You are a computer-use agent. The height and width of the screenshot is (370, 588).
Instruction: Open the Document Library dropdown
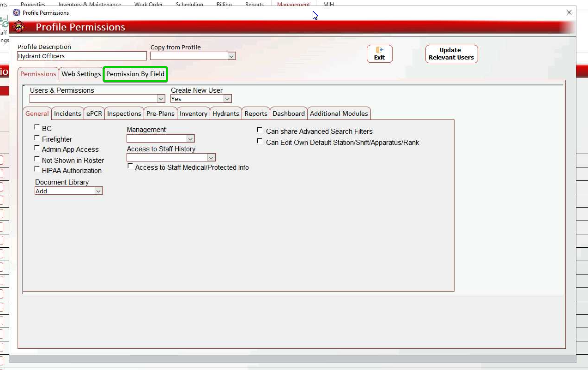pyautogui.click(x=98, y=191)
